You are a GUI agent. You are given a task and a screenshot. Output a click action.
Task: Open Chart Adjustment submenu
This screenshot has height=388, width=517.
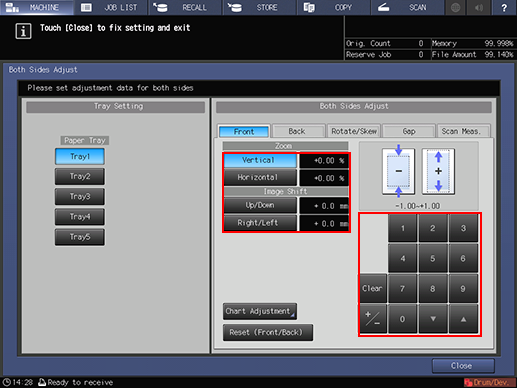260,311
